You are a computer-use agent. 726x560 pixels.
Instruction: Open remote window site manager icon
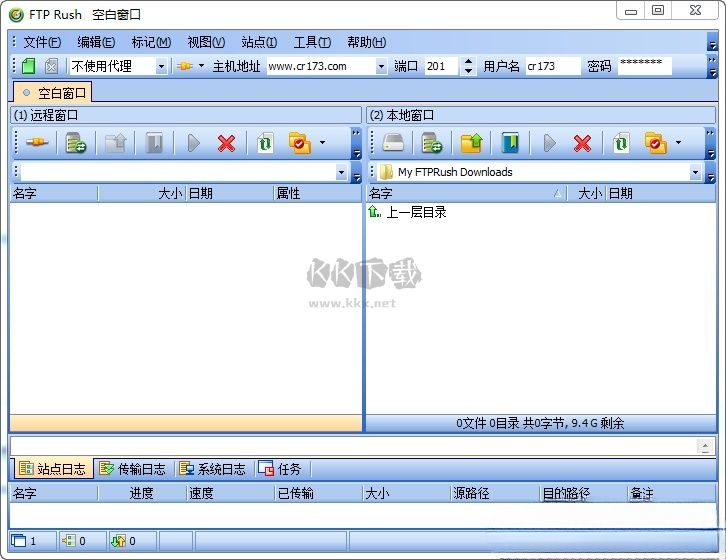point(76,143)
